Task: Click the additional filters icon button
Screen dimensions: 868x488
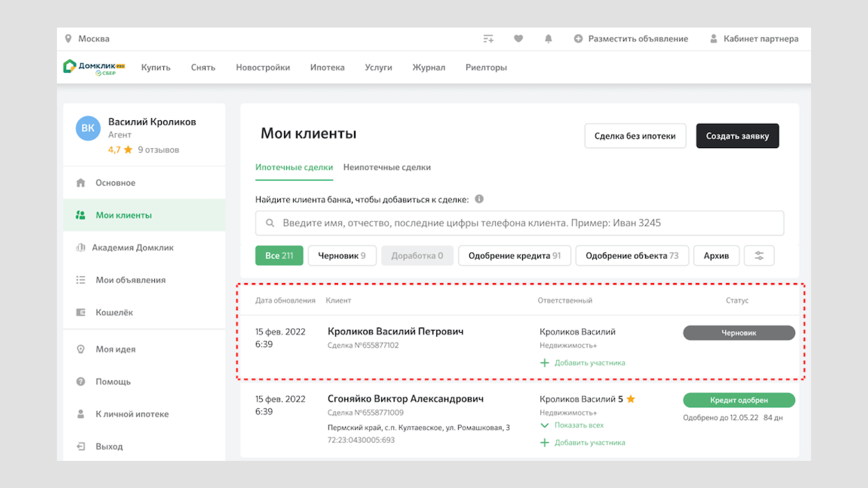Action: click(759, 256)
